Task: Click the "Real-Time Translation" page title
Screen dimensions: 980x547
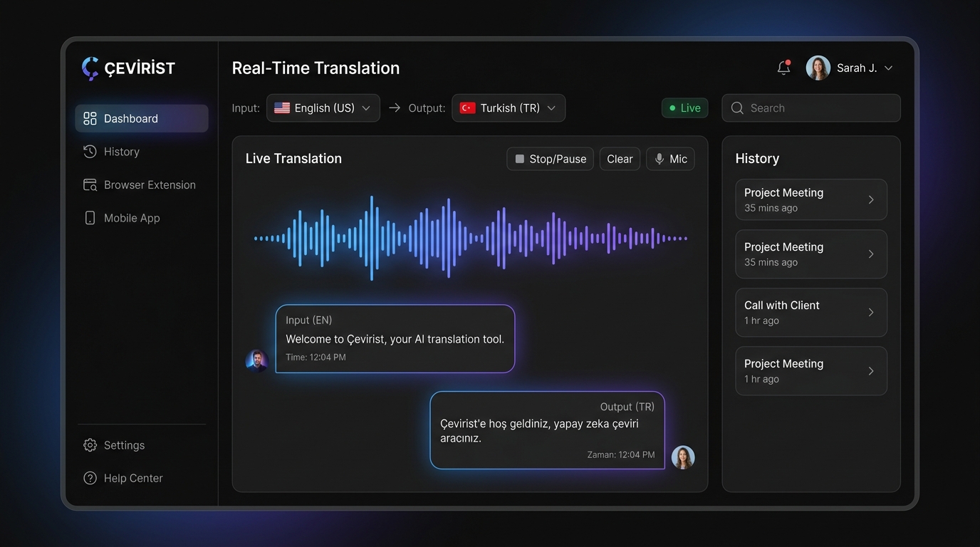Action: [x=316, y=68]
